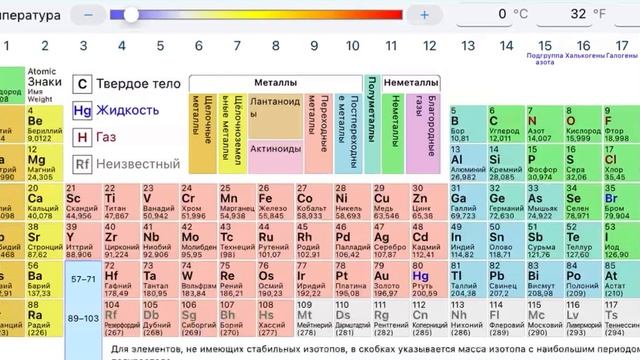640x360 pixels.
Task: Open the lanthanides 57–71 placeholder cell
Action: [x=83, y=280]
